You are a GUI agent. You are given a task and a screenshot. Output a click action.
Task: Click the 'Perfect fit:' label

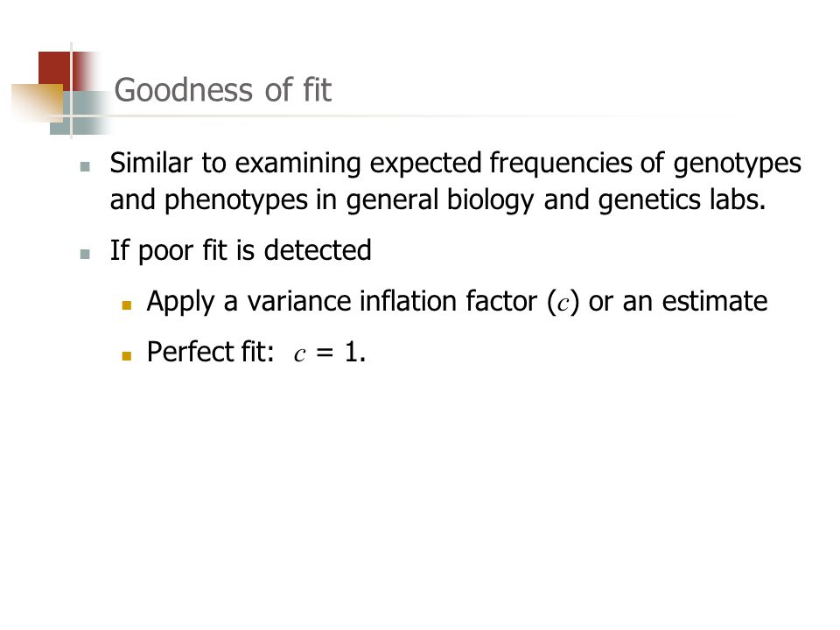[211, 352]
